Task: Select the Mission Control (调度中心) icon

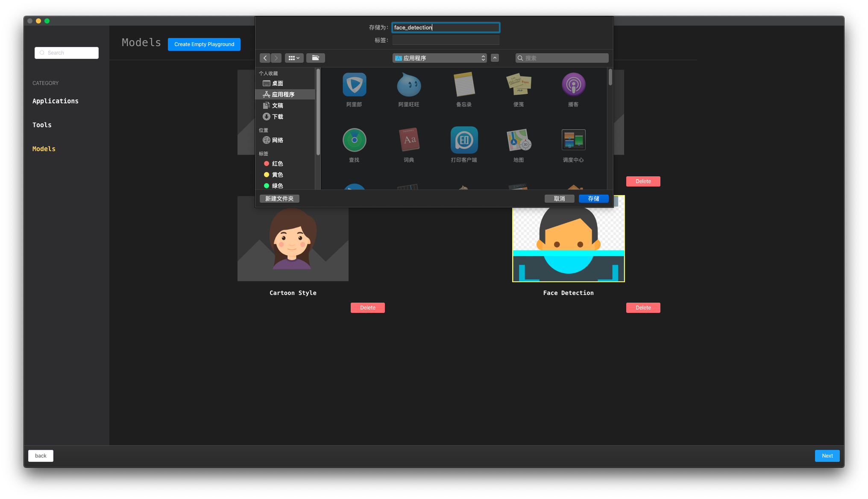Action: tap(573, 140)
